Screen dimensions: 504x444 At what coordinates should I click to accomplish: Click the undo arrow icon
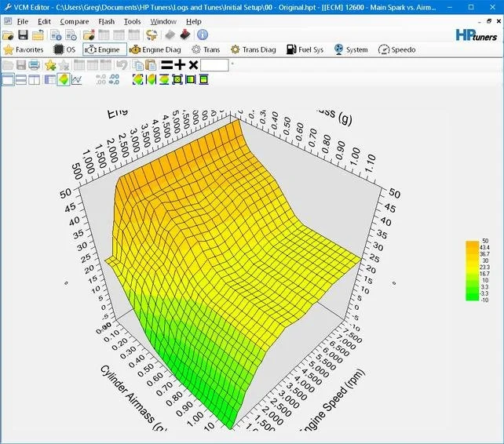[x=122, y=65]
